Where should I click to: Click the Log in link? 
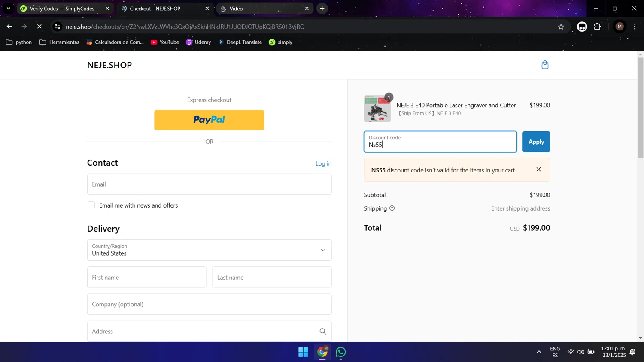[323, 163]
